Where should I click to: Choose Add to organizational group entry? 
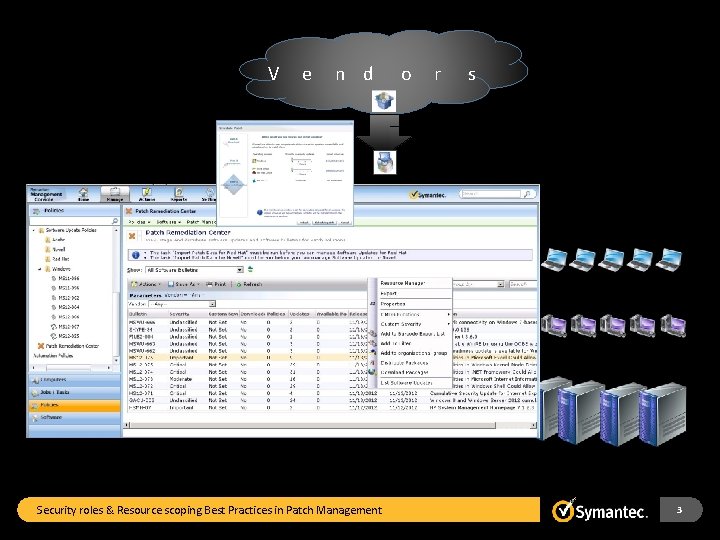[x=414, y=353]
